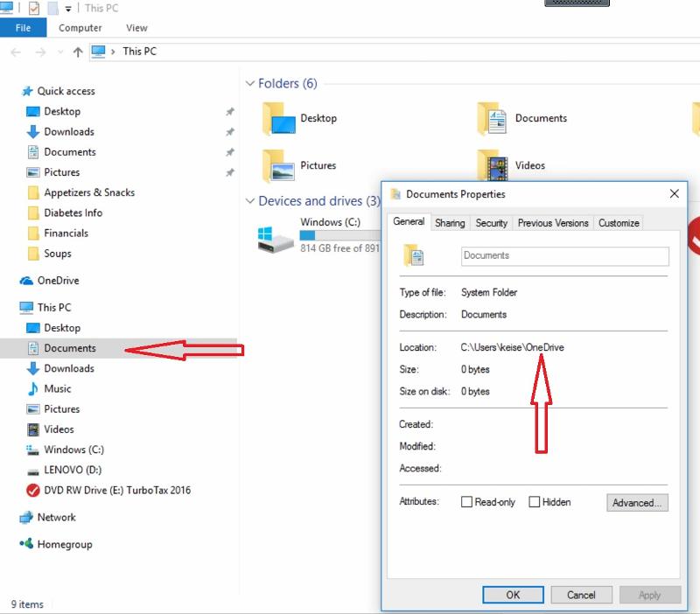The image size is (700, 614).
Task: Open the Previous Versions tab
Action: (x=552, y=223)
